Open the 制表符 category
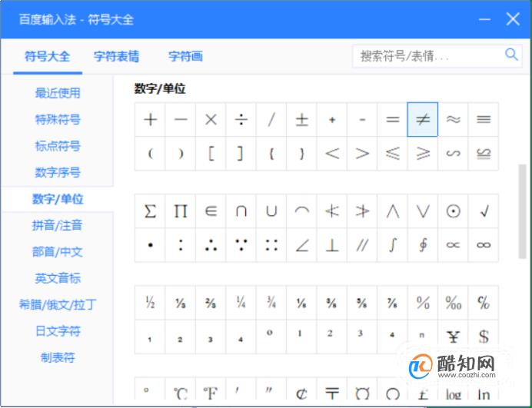 pos(58,357)
